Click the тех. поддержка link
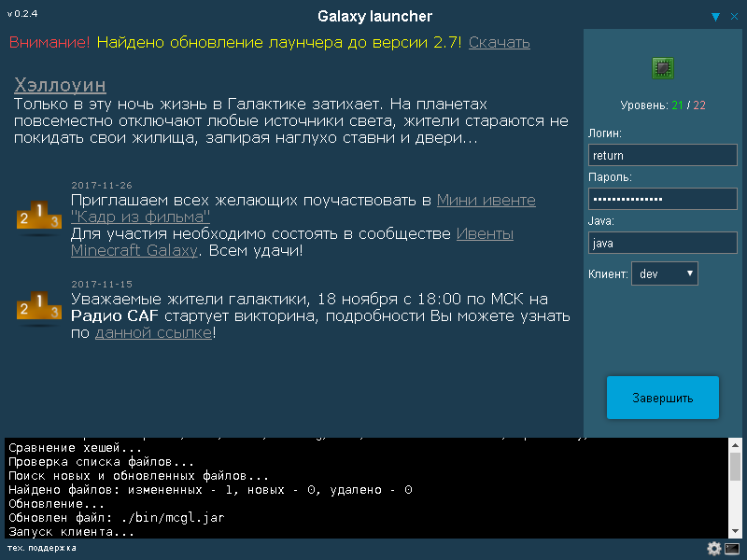This screenshot has width=747, height=560. 42,548
